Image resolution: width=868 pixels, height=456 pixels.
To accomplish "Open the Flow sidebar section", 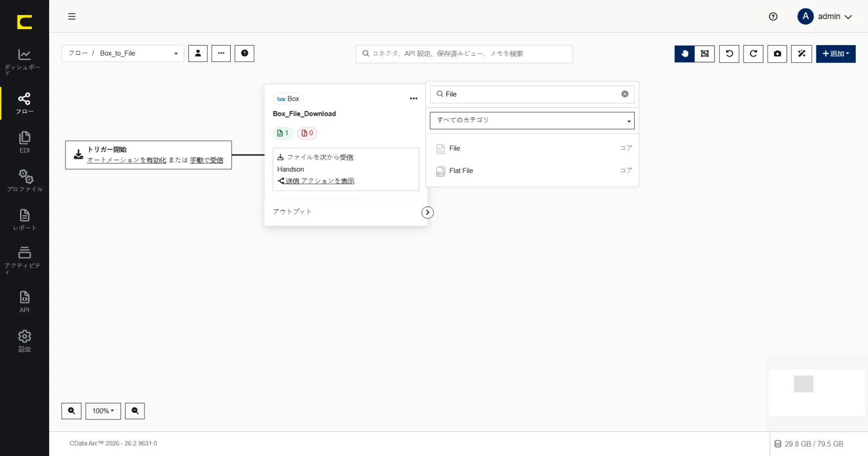I will click(24, 103).
